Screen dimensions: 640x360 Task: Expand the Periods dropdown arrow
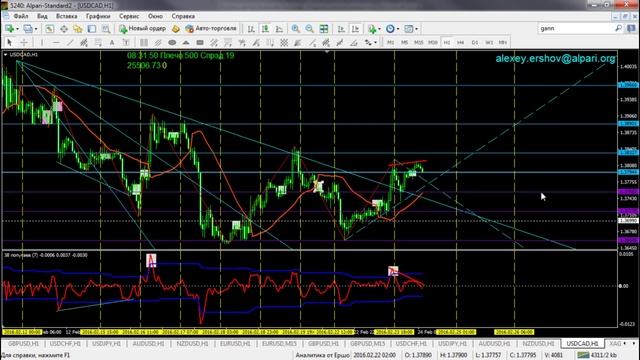pos(398,29)
